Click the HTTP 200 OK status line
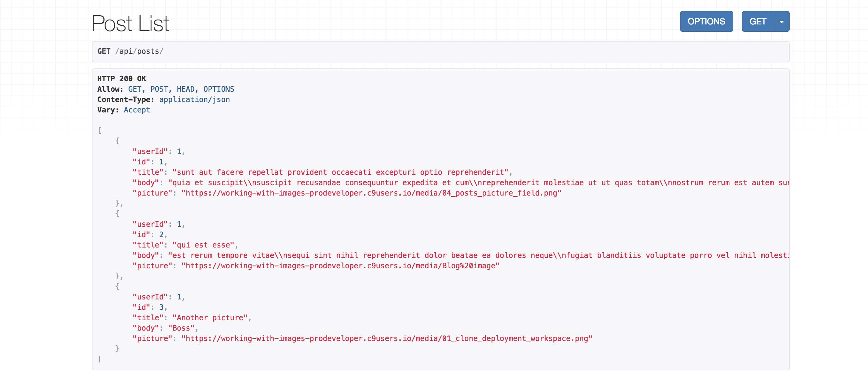 coord(122,79)
